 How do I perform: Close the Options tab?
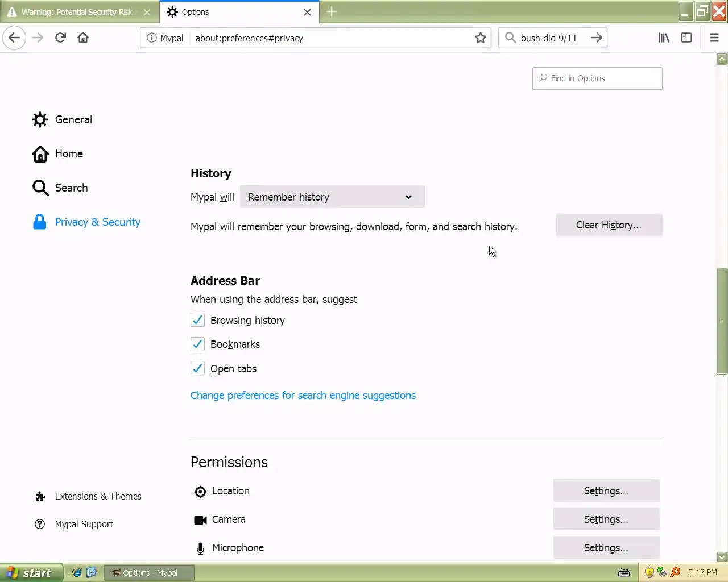307,12
